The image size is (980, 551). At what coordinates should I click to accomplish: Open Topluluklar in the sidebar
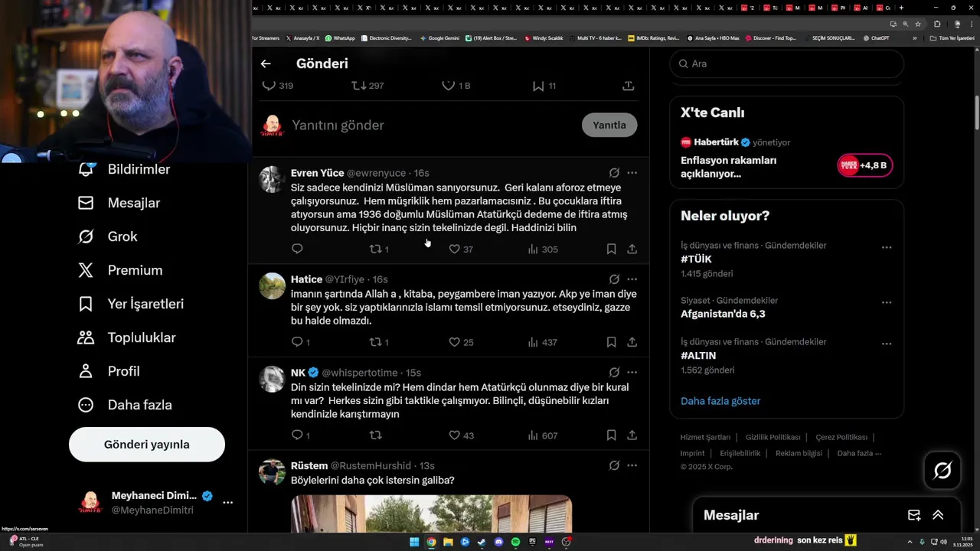[x=127, y=337]
